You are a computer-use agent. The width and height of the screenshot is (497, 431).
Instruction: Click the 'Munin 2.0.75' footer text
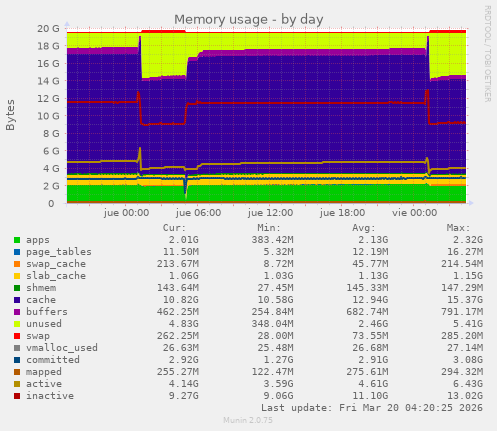point(248,420)
